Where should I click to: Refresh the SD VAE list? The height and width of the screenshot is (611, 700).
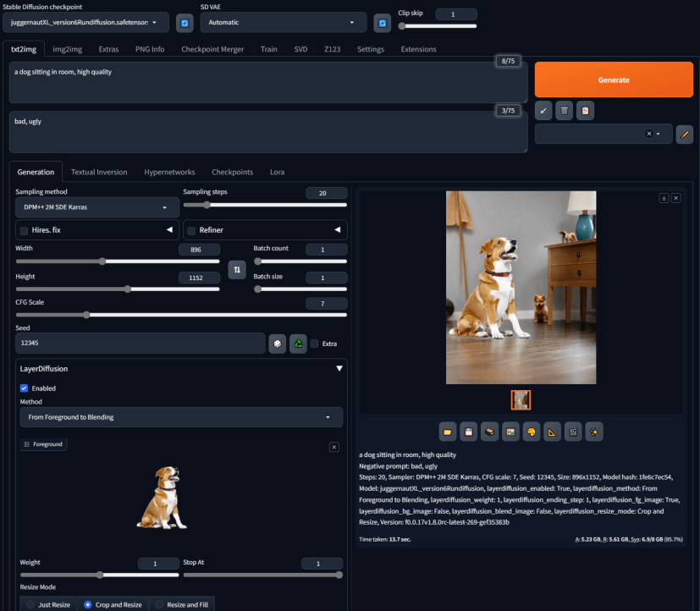pyautogui.click(x=382, y=23)
